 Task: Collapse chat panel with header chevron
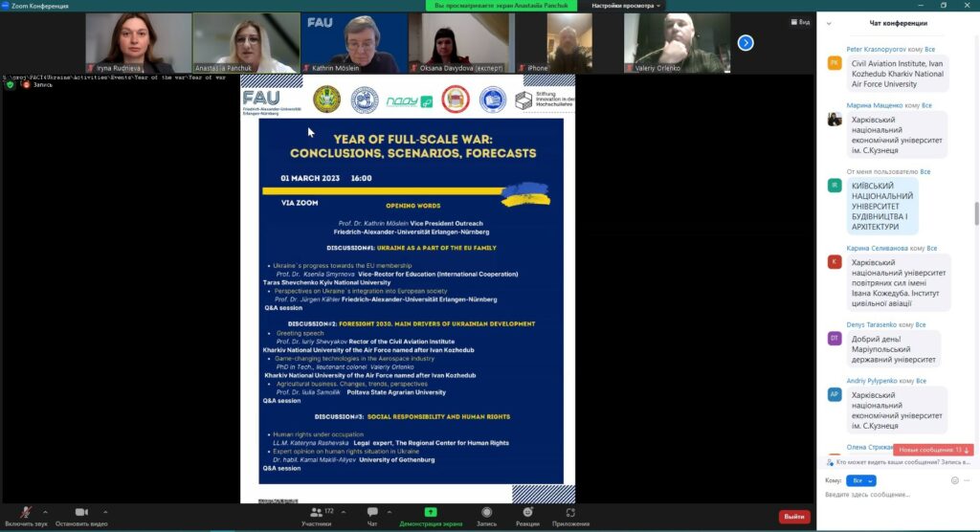(x=829, y=24)
